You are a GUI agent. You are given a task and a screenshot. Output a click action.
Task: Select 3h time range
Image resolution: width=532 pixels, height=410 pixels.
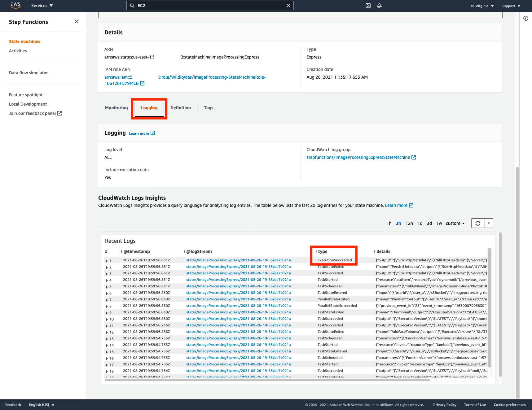click(x=398, y=223)
